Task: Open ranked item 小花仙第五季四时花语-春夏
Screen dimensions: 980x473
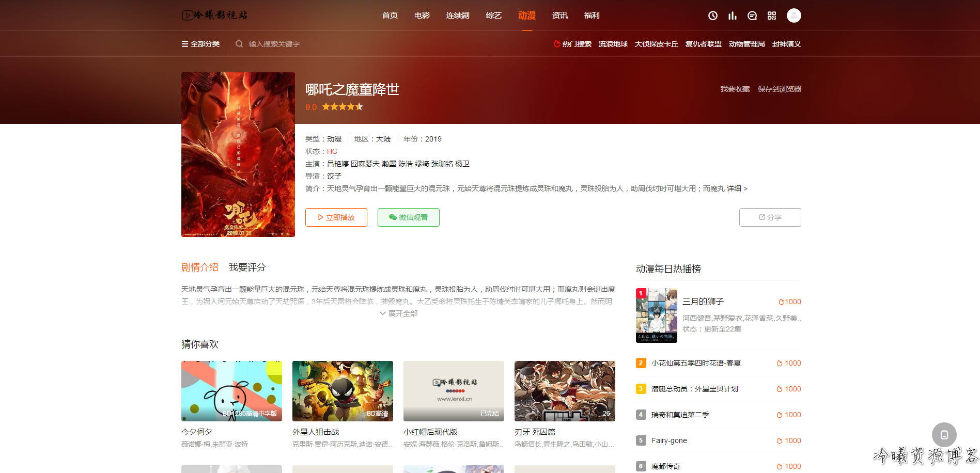Action: (x=696, y=363)
